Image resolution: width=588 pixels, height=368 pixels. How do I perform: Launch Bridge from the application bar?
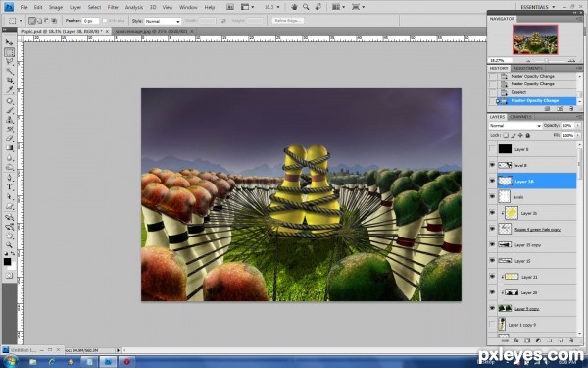(x=230, y=7)
